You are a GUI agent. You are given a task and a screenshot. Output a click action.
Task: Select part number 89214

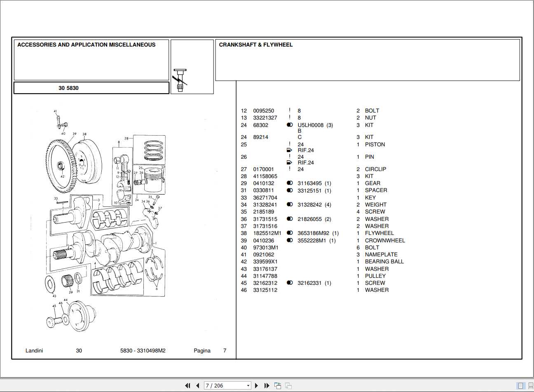coord(260,137)
